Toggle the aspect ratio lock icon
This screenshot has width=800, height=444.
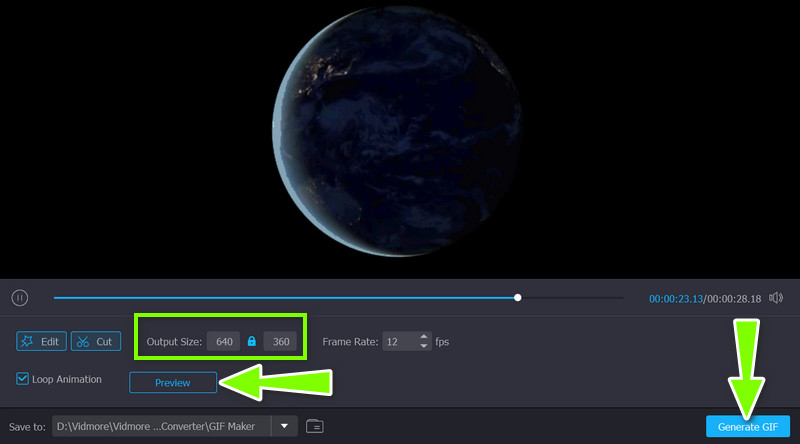click(252, 342)
